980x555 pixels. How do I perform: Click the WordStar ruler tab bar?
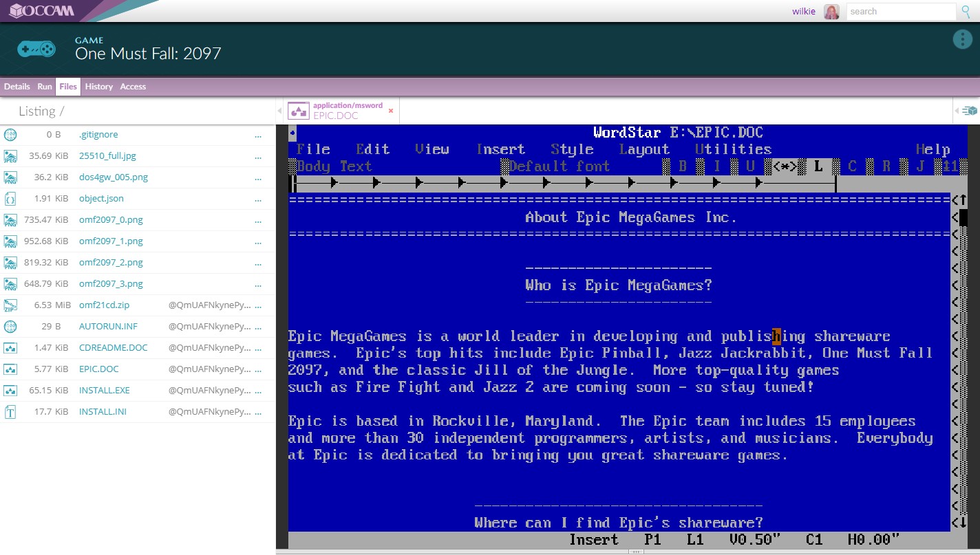pyautogui.click(x=564, y=184)
